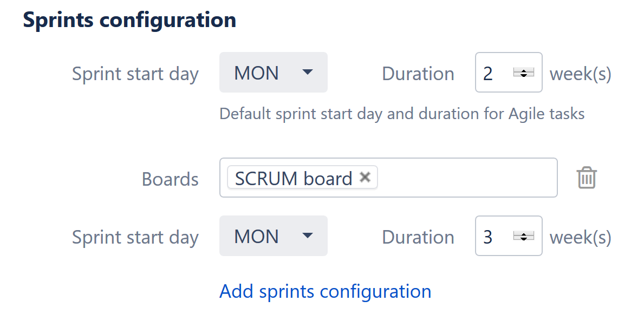
Task: Click the stepper arrows on the 3-week Duration
Action: (523, 236)
